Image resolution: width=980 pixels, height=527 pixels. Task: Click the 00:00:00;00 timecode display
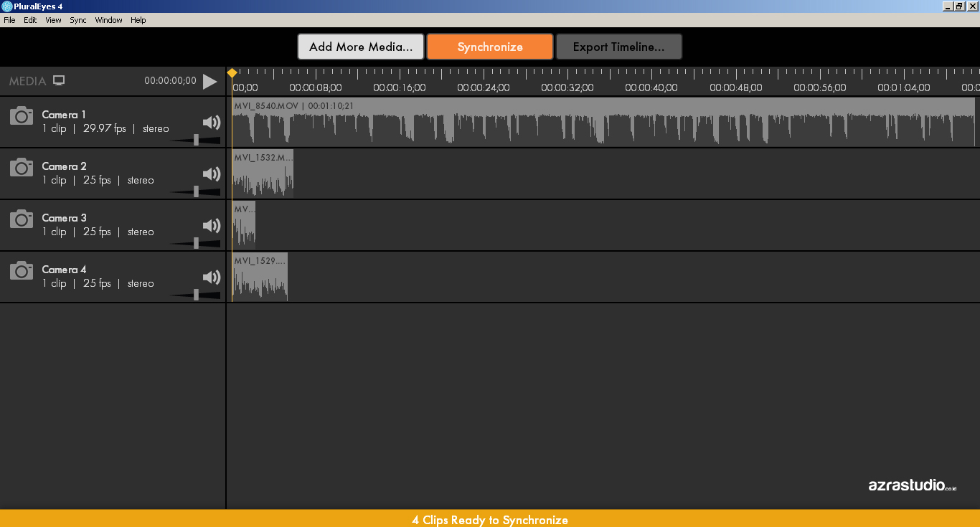[x=170, y=81]
